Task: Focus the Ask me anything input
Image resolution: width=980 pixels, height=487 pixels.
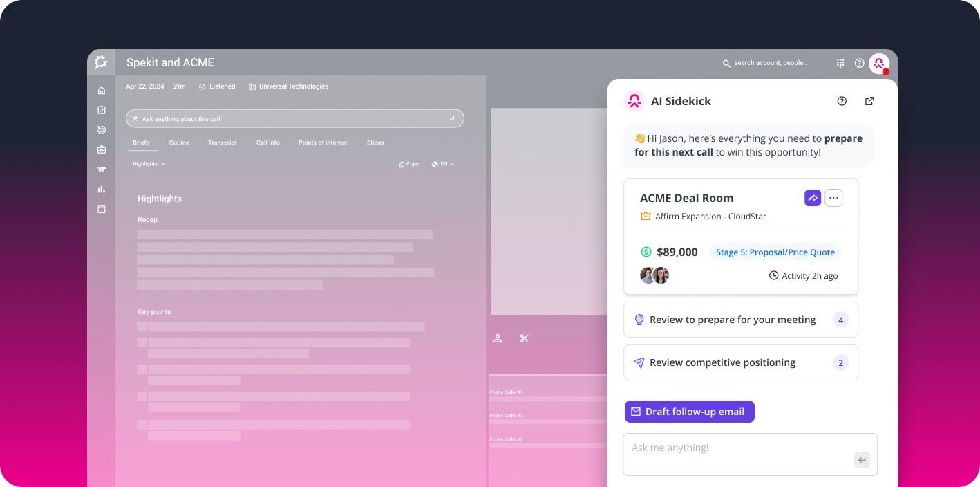Action: (751, 454)
